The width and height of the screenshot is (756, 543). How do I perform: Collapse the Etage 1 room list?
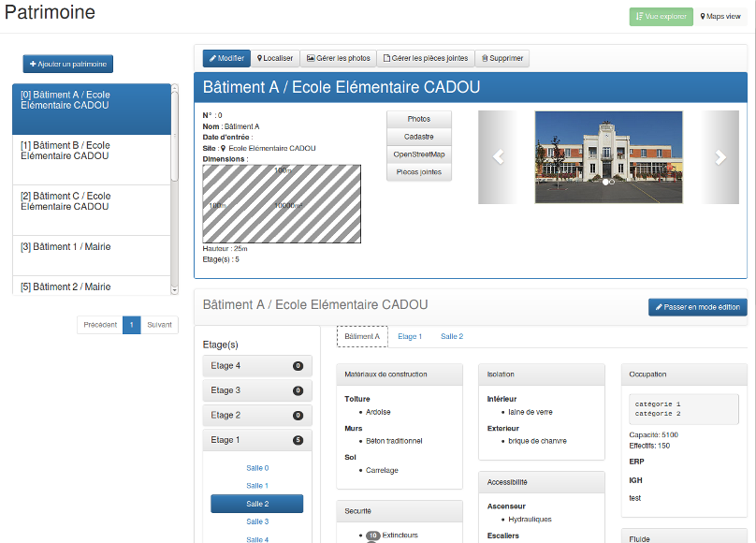coord(257,439)
